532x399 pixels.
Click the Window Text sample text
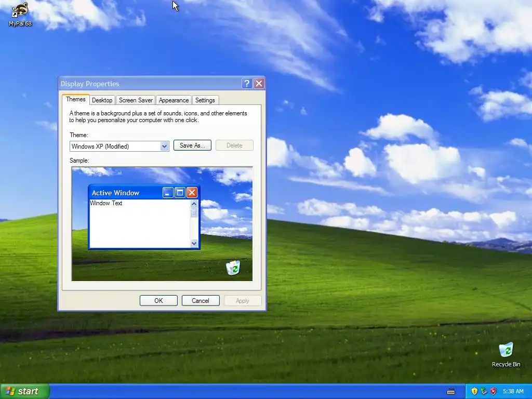pyautogui.click(x=106, y=203)
